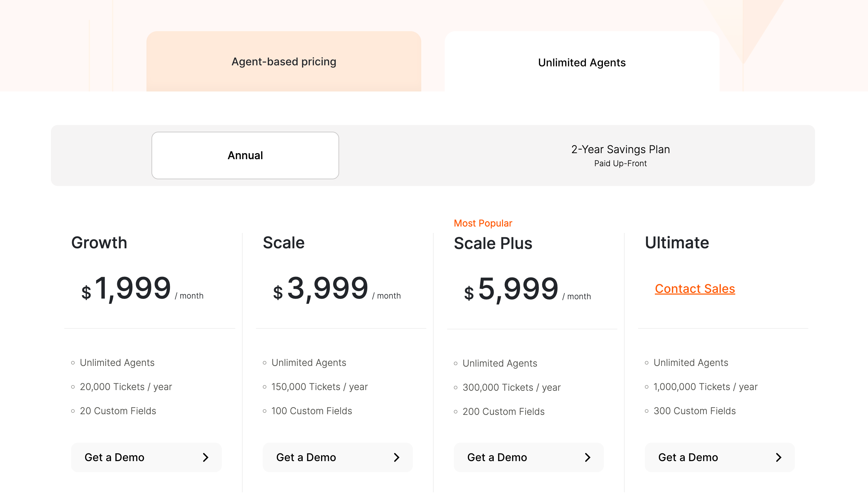Select the Agent-based pricing tab
The height and width of the screenshot is (504, 868).
[284, 62]
